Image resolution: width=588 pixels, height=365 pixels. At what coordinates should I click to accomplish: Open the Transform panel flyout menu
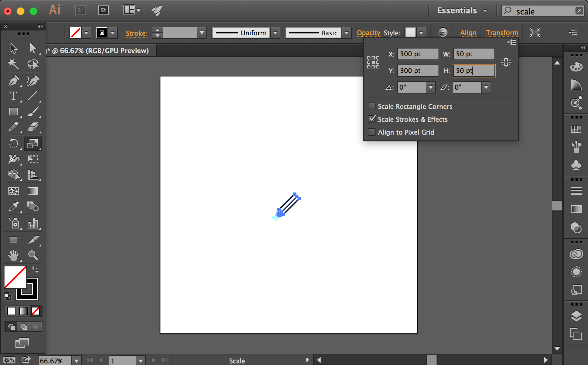click(512, 42)
